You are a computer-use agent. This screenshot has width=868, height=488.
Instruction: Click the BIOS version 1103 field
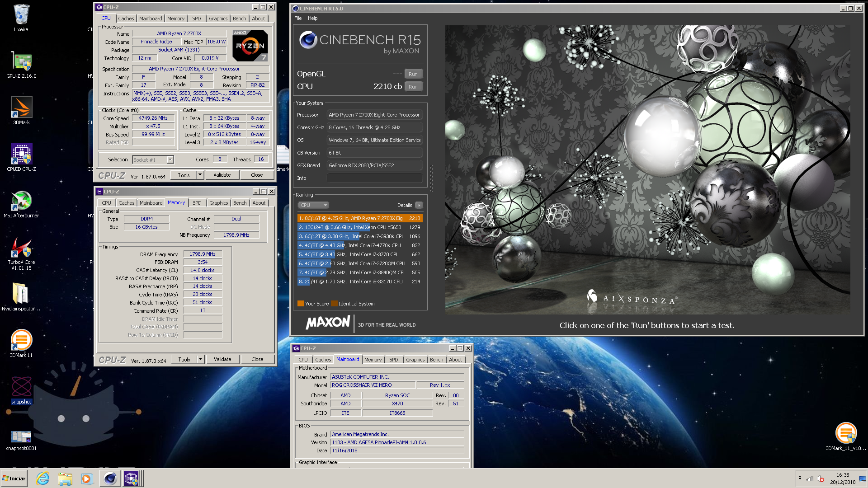point(397,442)
